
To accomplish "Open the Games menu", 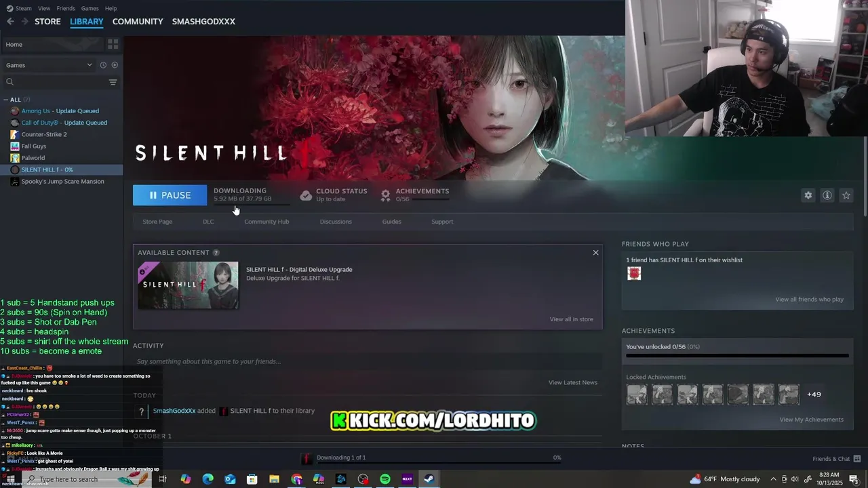I will click(x=90, y=8).
